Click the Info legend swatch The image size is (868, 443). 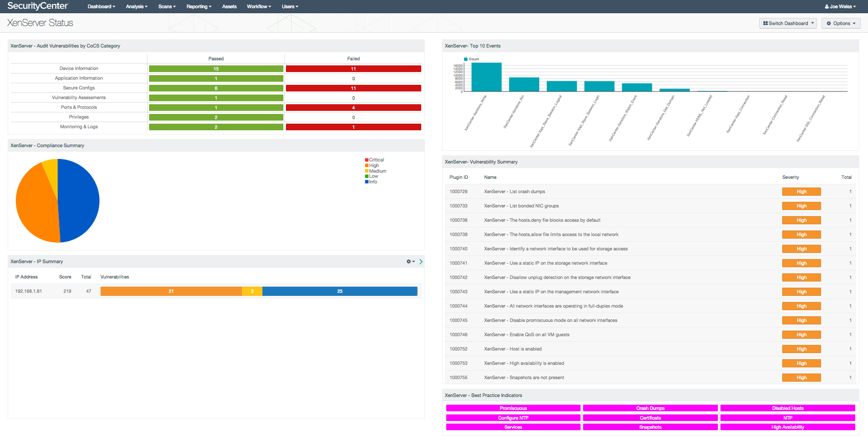[x=367, y=182]
